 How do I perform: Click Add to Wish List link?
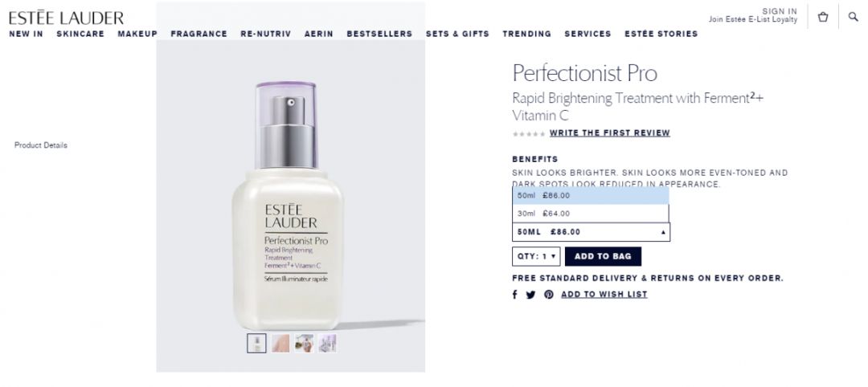tap(604, 295)
